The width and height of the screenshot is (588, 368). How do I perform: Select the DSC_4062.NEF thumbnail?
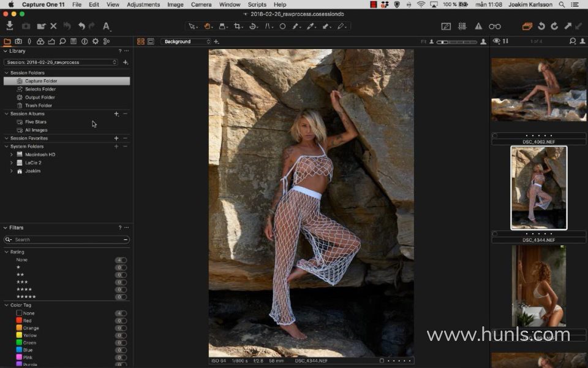point(538,90)
